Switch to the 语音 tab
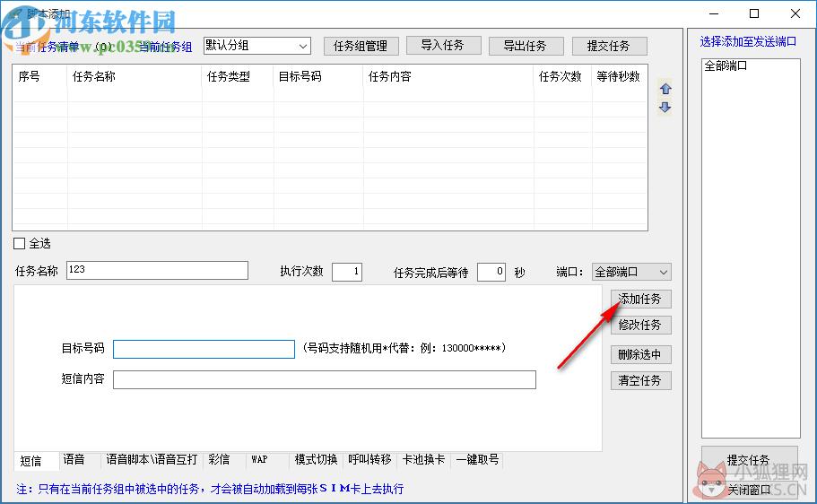The image size is (817, 504). (x=74, y=459)
